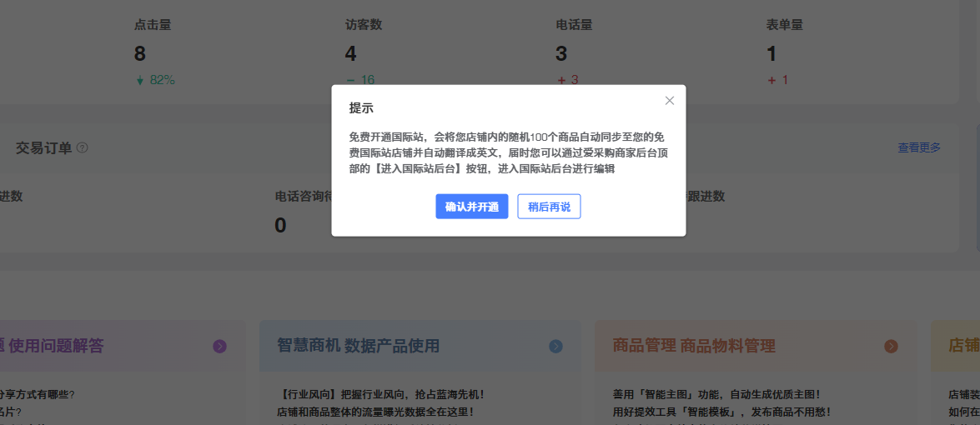
Task: Select the 电话量 statistic value 3
Action: click(x=561, y=54)
